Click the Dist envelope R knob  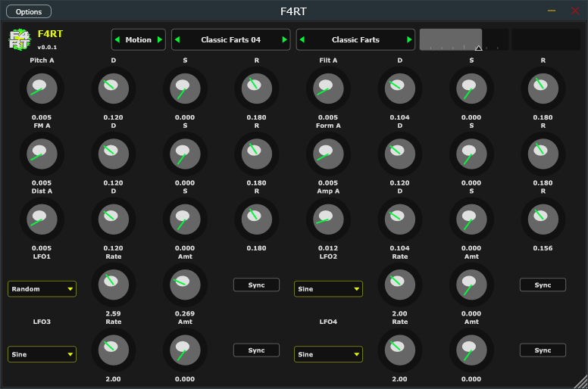click(x=257, y=219)
